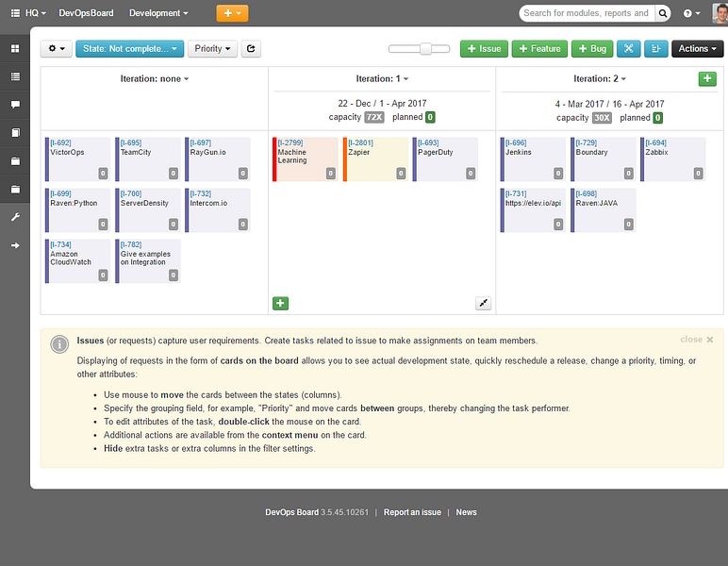
Task: Select the Give examples on Integration card
Action: (148, 261)
